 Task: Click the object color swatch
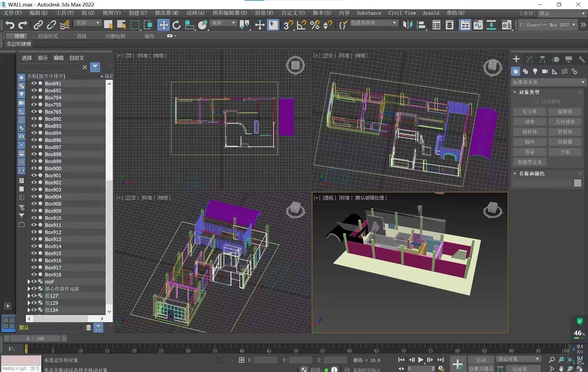click(577, 183)
